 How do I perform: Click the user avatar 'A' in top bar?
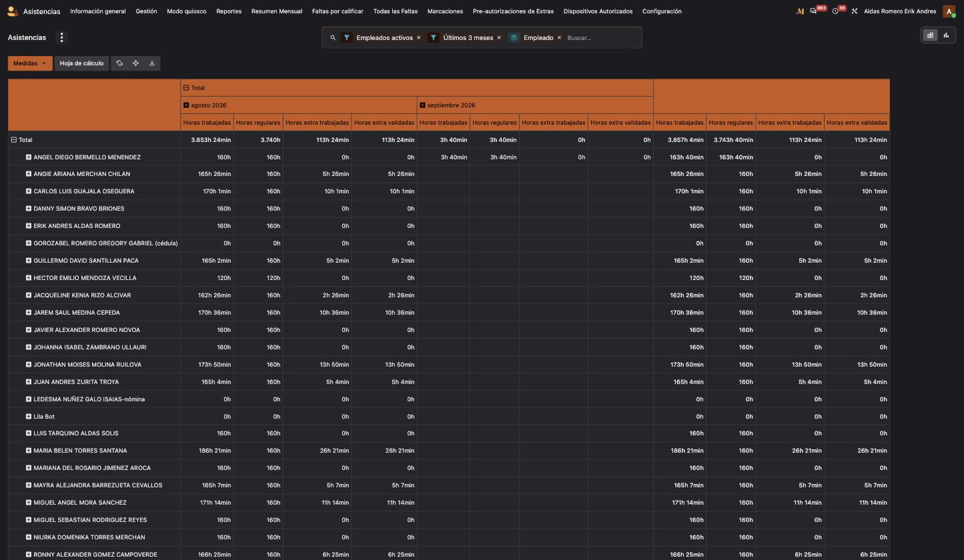click(x=949, y=11)
